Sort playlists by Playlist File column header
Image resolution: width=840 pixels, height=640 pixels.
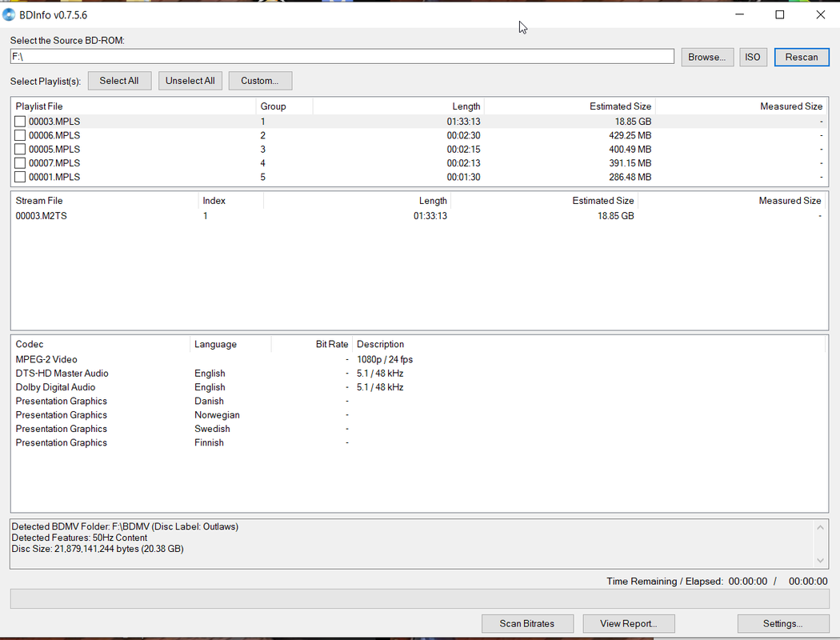(x=134, y=106)
